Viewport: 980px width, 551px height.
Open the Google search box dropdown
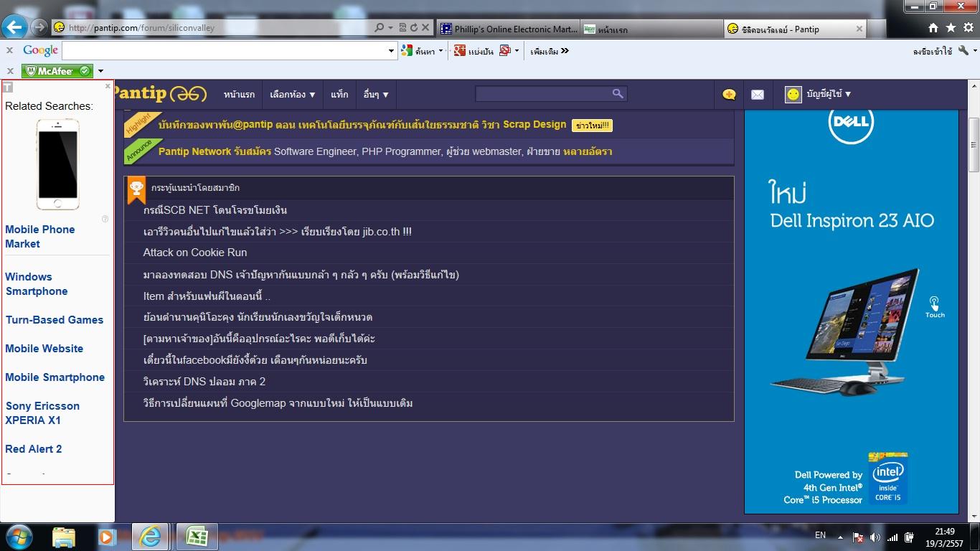(392, 51)
